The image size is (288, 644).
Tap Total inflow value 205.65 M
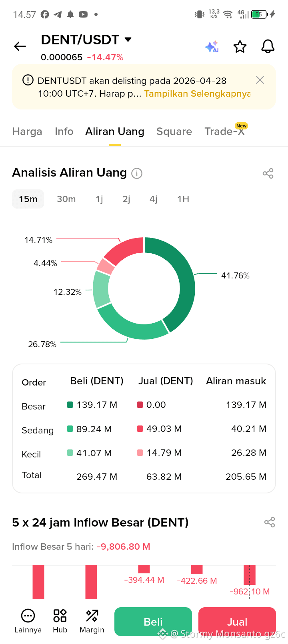pos(246,477)
